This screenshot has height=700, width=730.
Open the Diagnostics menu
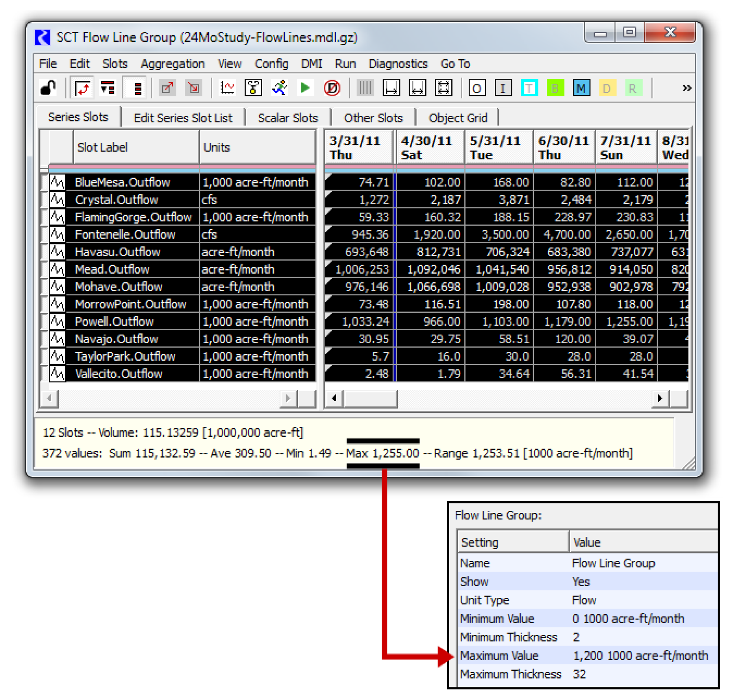tap(398, 64)
